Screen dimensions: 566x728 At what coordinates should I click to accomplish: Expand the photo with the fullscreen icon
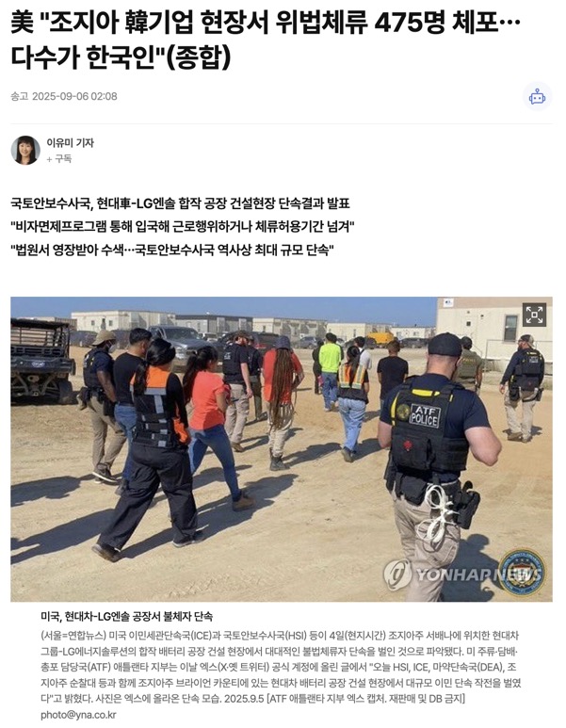534,315
